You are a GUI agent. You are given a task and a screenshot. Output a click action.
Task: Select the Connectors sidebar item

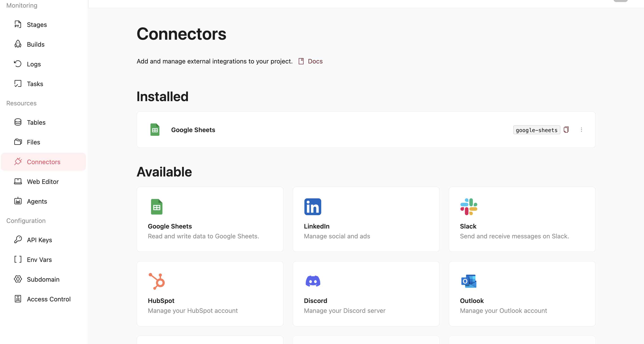43,162
